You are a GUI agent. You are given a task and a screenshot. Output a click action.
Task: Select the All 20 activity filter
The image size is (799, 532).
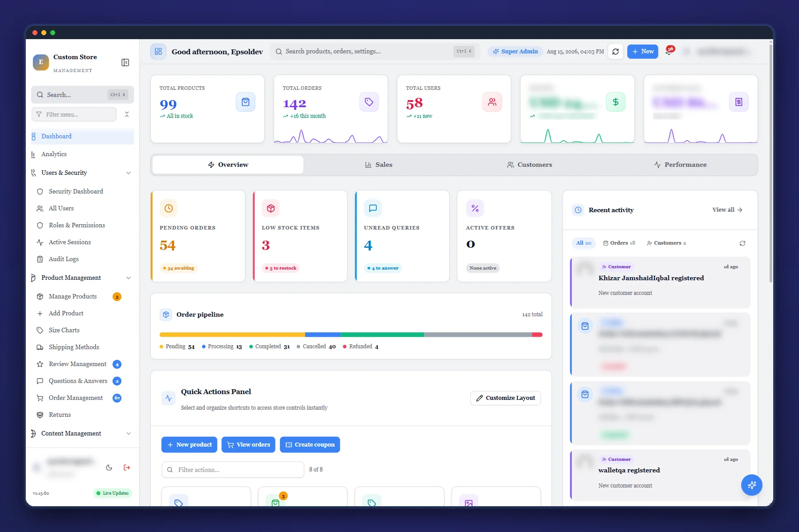(583, 243)
